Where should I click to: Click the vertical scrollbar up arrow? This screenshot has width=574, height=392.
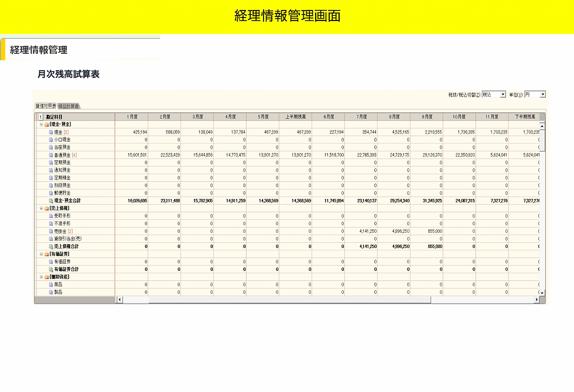[542, 126]
